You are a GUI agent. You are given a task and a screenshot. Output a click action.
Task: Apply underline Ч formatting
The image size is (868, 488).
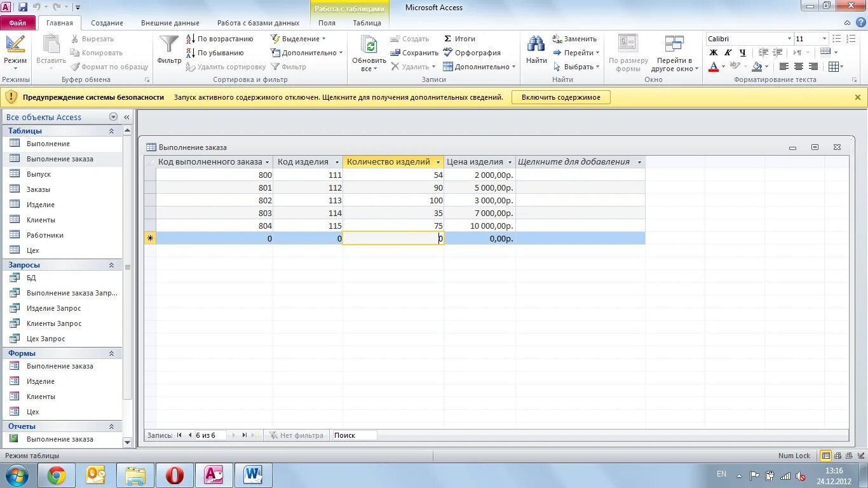point(742,53)
